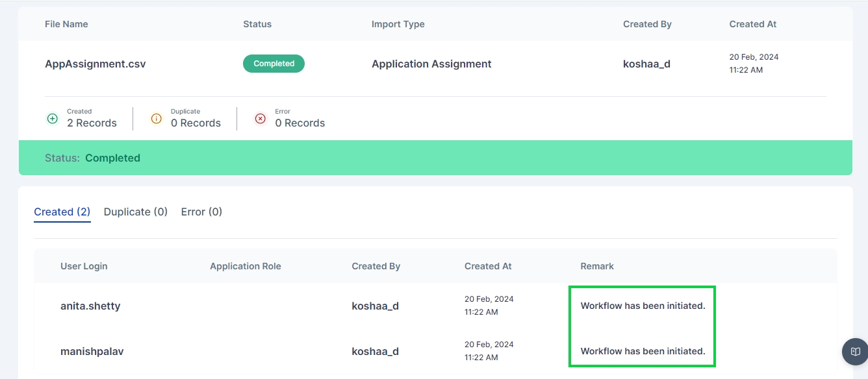Click the green Completed status badge
Viewport: 868px width, 379px height.
point(274,64)
